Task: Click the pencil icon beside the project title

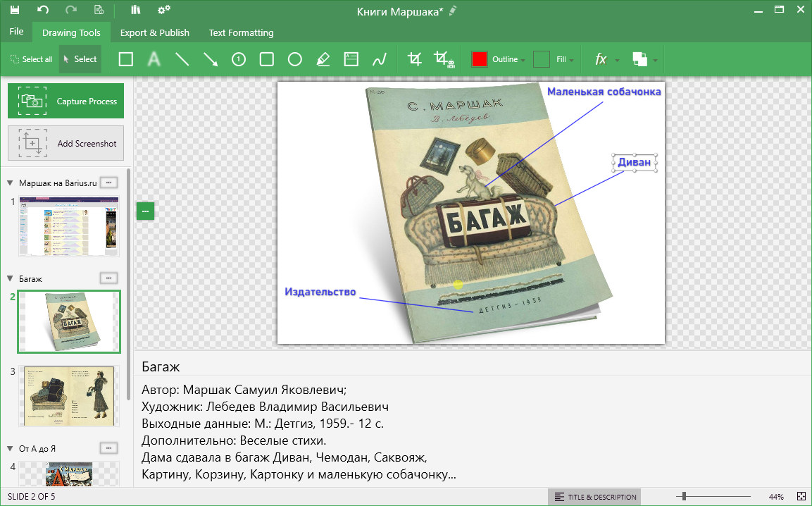Action: point(453,11)
